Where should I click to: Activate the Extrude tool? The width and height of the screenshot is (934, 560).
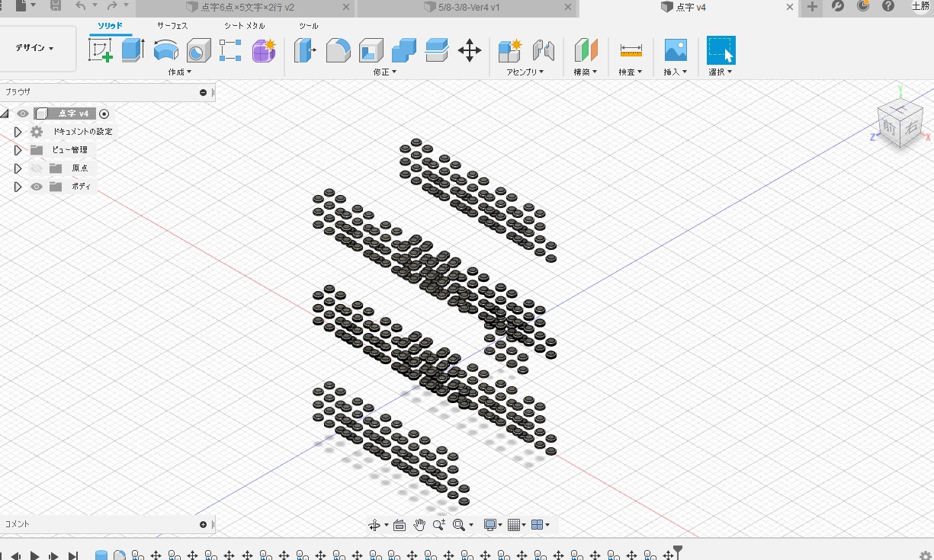[x=133, y=51]
